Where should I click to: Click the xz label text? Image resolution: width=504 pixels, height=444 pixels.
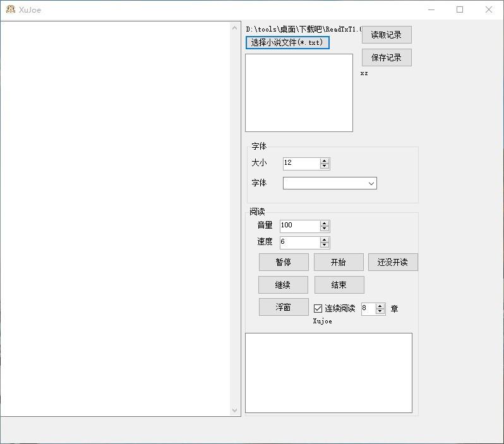click(364, 73)
